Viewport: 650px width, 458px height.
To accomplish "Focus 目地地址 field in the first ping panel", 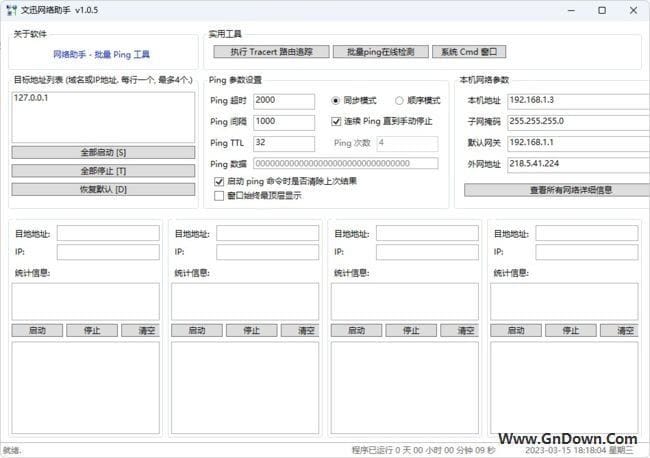I will pyautogui.click(x=108, y=233).
